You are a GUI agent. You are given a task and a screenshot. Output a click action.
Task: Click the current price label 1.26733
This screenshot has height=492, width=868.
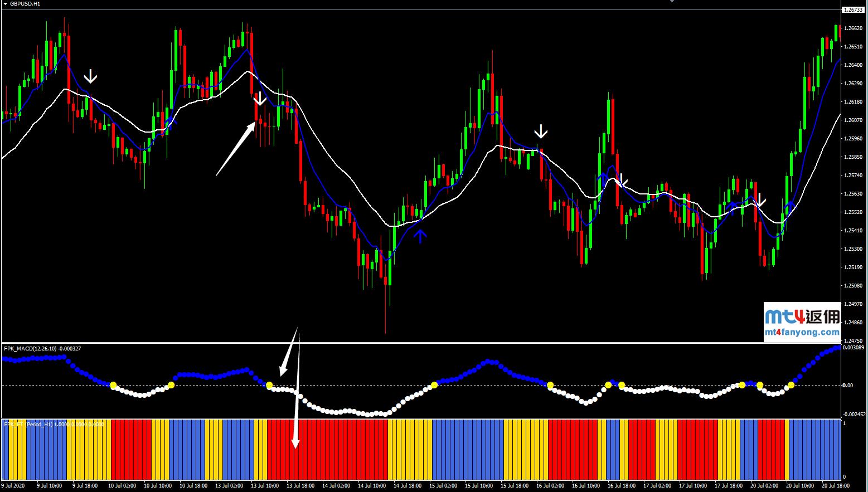point(853,10)
